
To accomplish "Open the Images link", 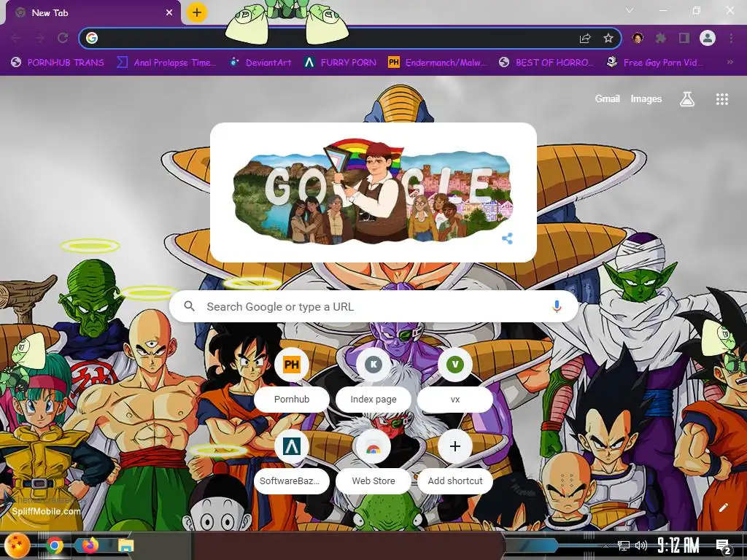I will pos(646,98).
